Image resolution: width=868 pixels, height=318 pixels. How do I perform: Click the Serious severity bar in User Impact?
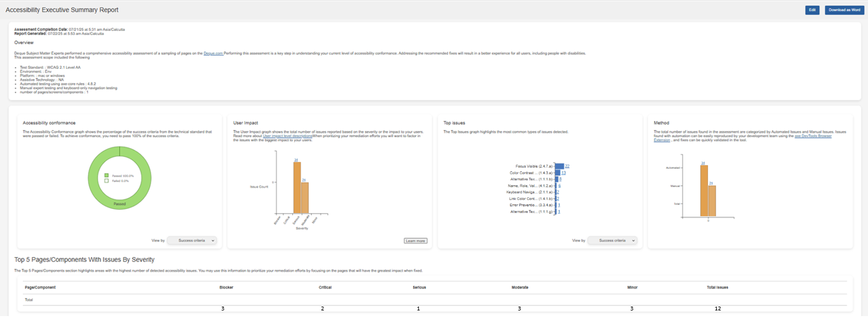coord(297,190)
